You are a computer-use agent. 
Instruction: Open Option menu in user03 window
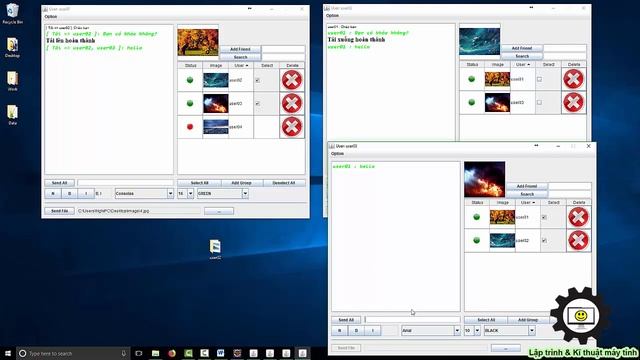pos(338,153)
